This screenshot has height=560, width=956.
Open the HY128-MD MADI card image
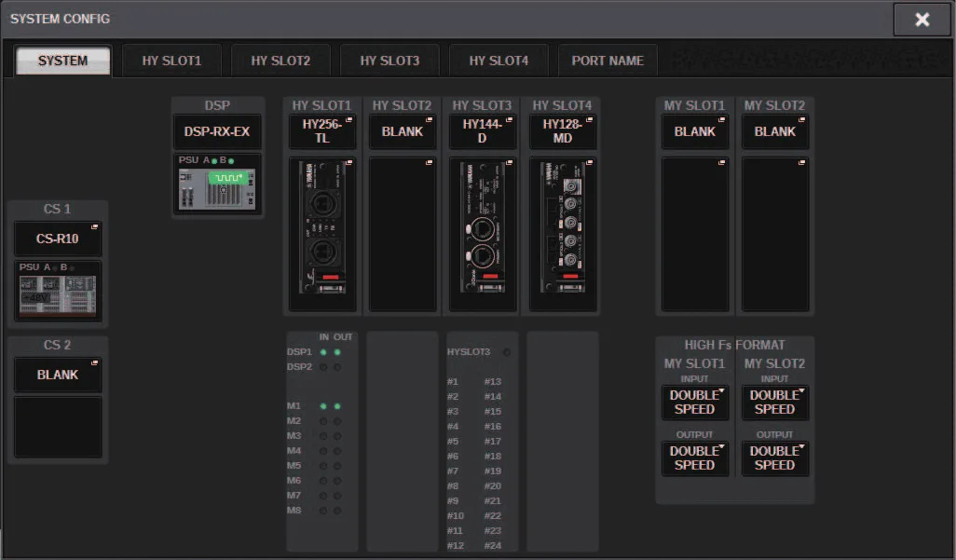coord(563,234)
